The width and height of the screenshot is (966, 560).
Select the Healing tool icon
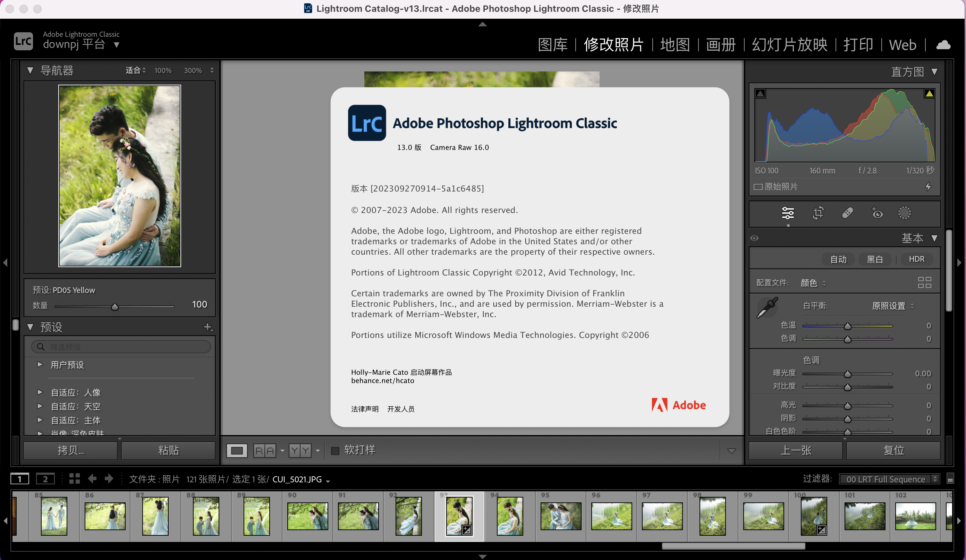tap(848, 213)
